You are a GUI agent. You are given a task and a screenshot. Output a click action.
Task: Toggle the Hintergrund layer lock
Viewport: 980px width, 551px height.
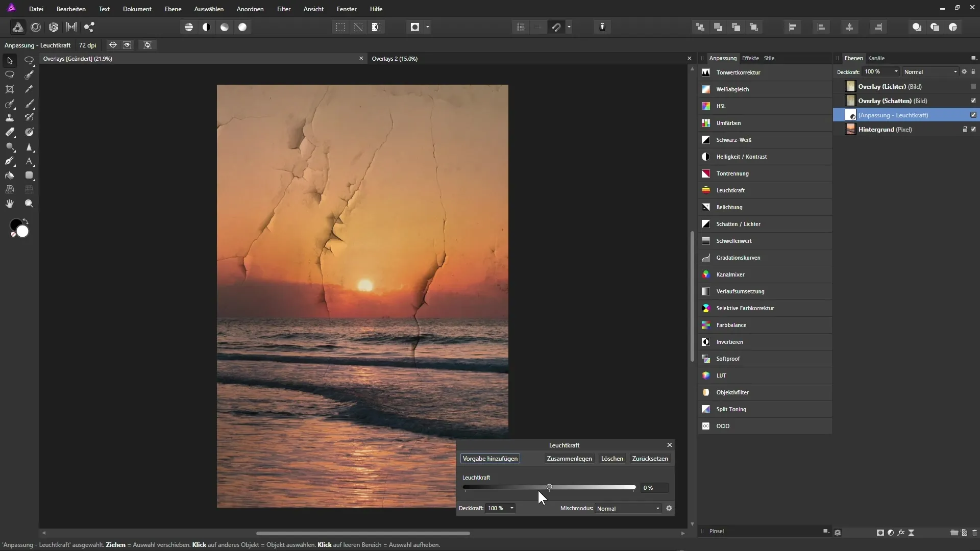(965, 129)
